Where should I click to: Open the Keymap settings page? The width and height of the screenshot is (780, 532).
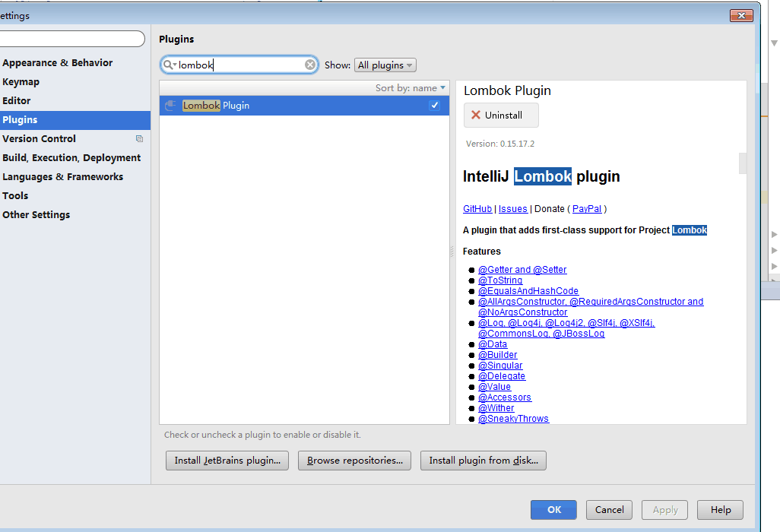21,82
